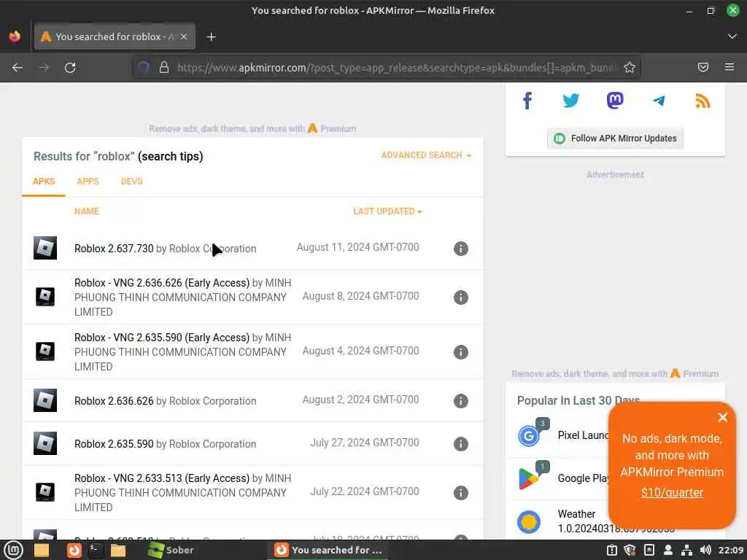Open a new browser tab
Image resolution: width=747 pixels, height=560 pixels.
[x=211, y=36]
